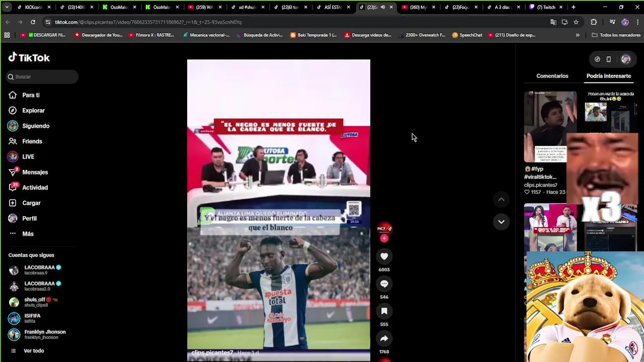Viewport: 644px width, 362px height.
Task: Share the video with arrow icon
Action: point(384,338)
